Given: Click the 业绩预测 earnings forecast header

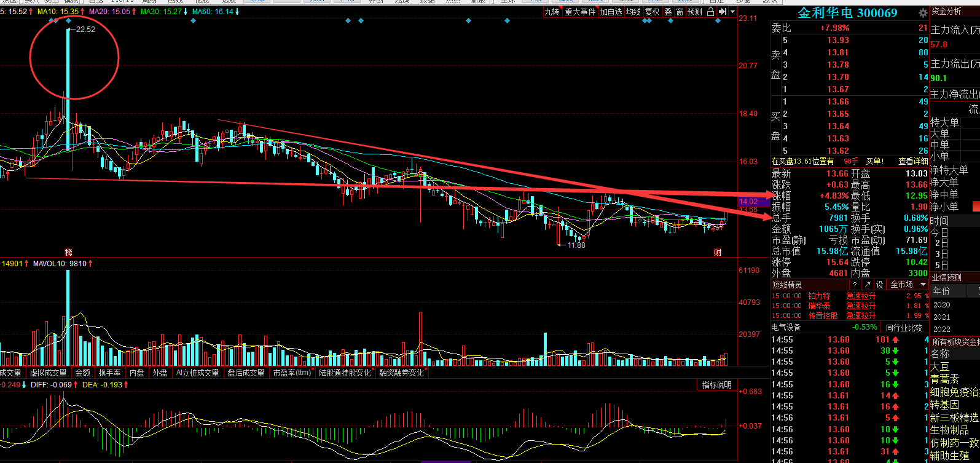Looking at the screenshot, I should pyautogui.click(x=946, y=277).
